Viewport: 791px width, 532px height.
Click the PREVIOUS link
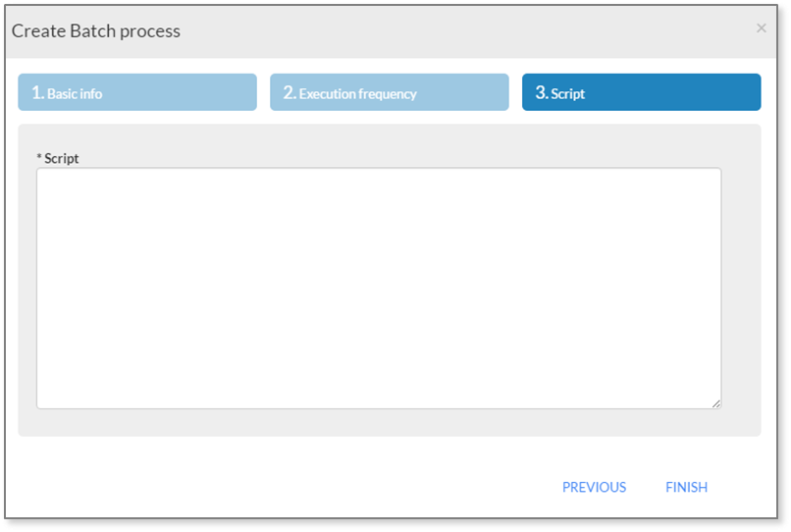594,487
